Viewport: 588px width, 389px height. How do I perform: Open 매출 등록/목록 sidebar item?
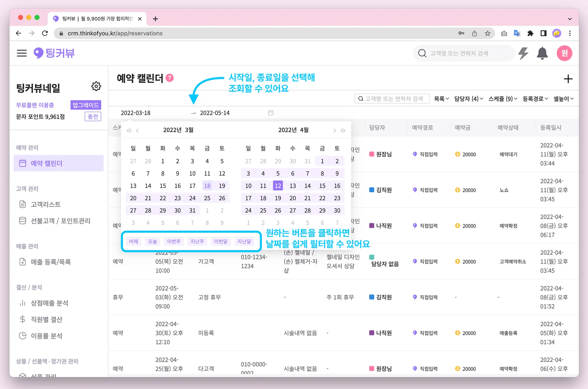coord(51,262)
